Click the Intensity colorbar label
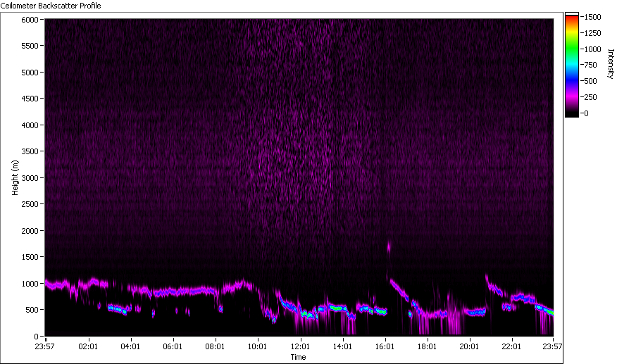The image size is (617, 364). (x=611, y=64)
